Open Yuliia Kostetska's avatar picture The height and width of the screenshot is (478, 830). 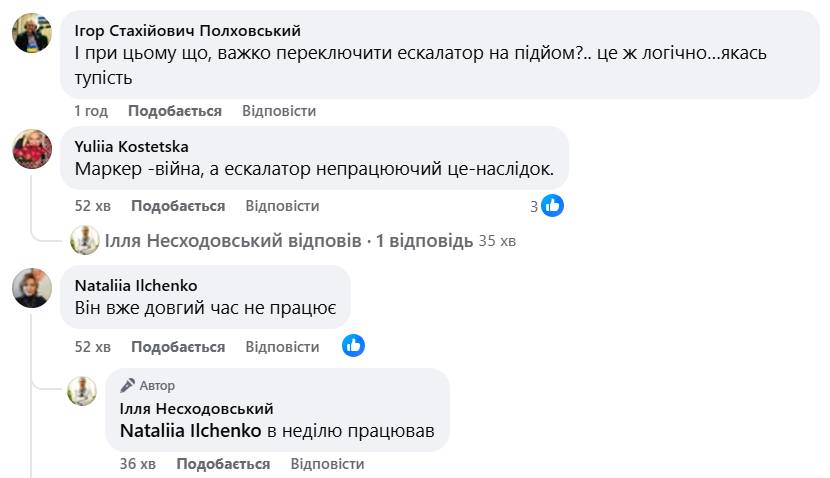tap(32, 149)
